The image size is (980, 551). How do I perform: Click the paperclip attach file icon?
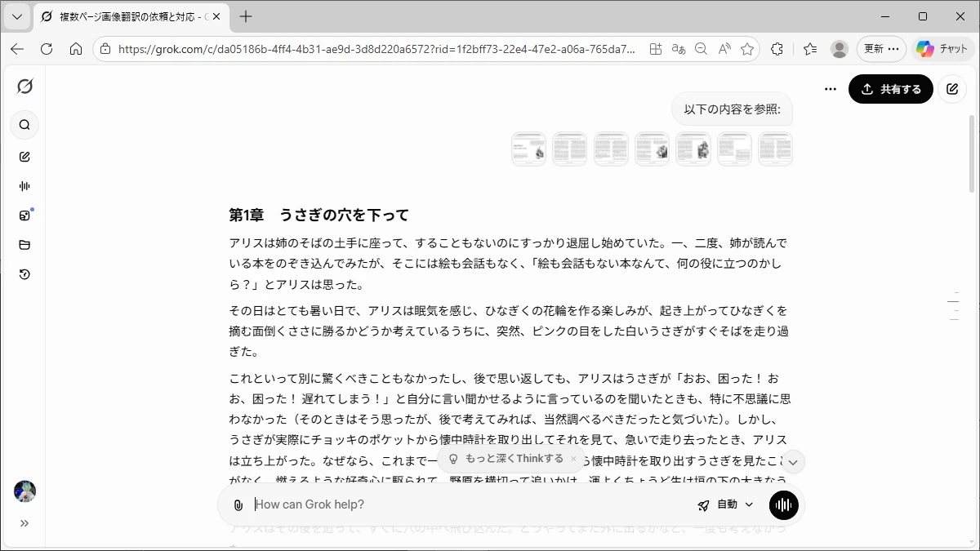pyautogui.click(x=238, y=505)
